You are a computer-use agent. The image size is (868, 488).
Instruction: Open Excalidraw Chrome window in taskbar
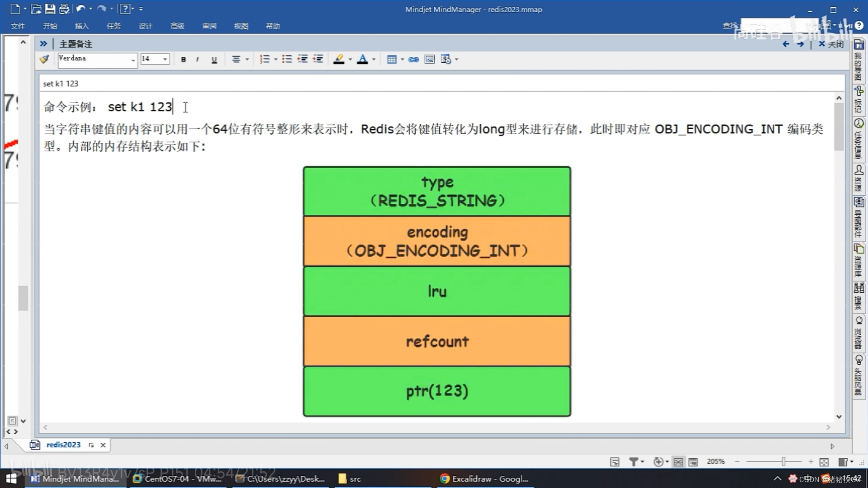483,479
